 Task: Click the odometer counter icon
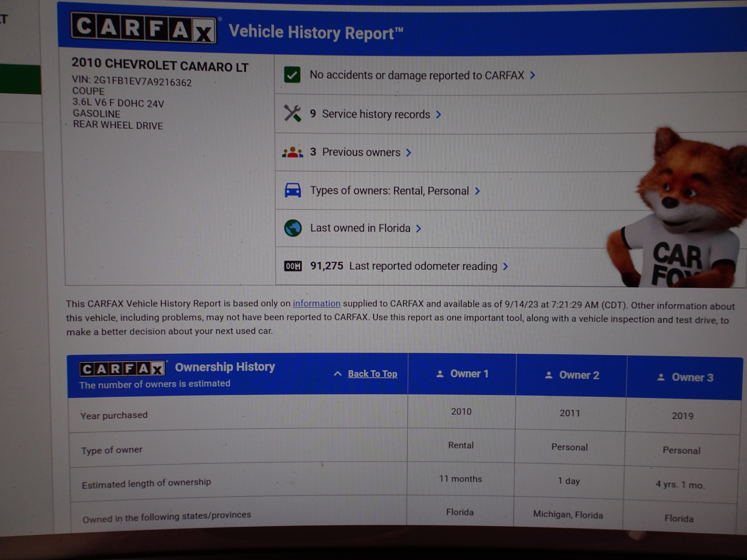pos(293,266)
